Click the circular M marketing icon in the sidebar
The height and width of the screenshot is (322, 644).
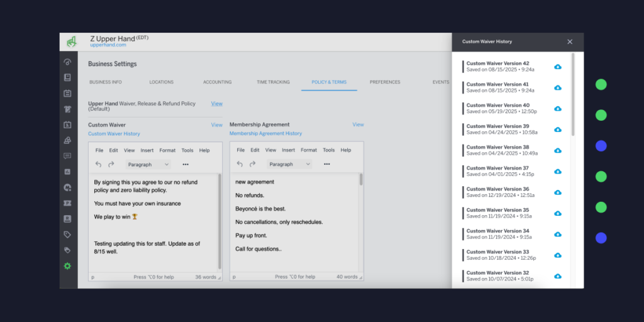67,187
